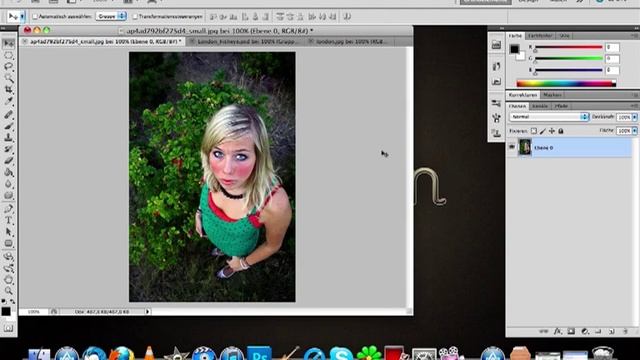Switch to the london.jpg document tab
The height and width of the screenshot is (360, 640).
point(351,42)
